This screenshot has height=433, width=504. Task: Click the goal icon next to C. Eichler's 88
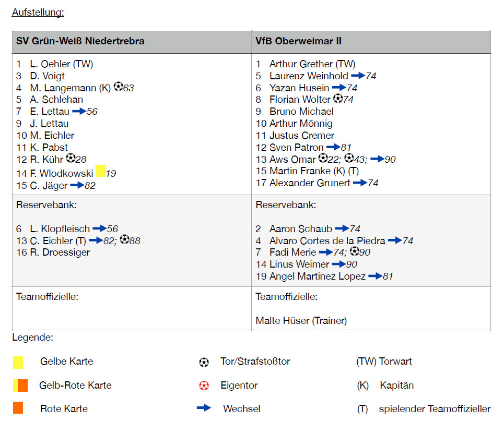click(x=124, y=239)
